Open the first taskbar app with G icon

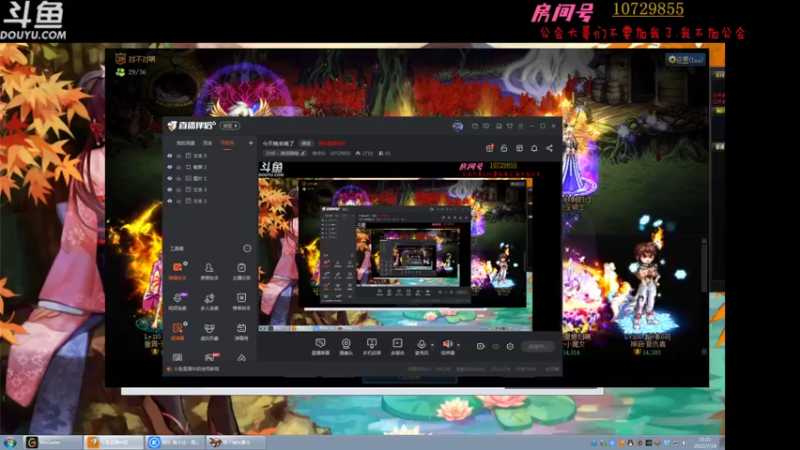(x=54, y=442)
